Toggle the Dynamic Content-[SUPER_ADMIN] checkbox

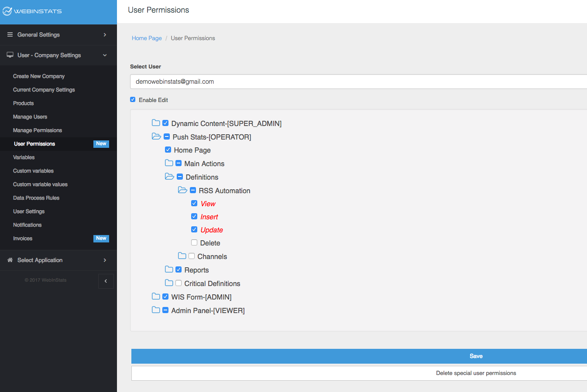point(165,123)
